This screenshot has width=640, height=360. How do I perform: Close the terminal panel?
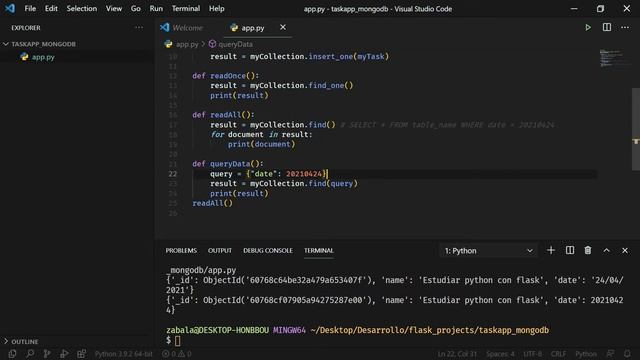[x=625, y=250]
